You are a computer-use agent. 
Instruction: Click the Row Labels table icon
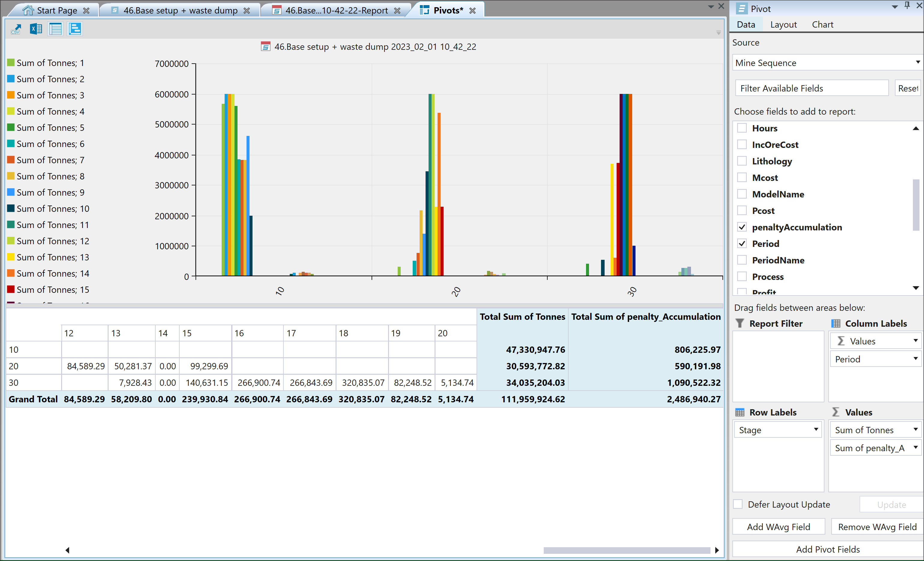[x=740, y=412]
